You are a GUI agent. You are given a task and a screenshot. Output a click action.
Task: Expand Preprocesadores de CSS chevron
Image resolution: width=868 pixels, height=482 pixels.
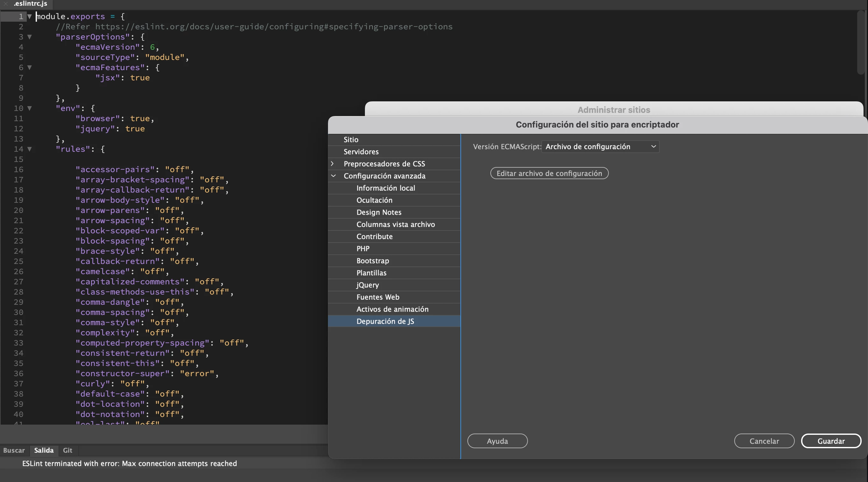[332, 164]
